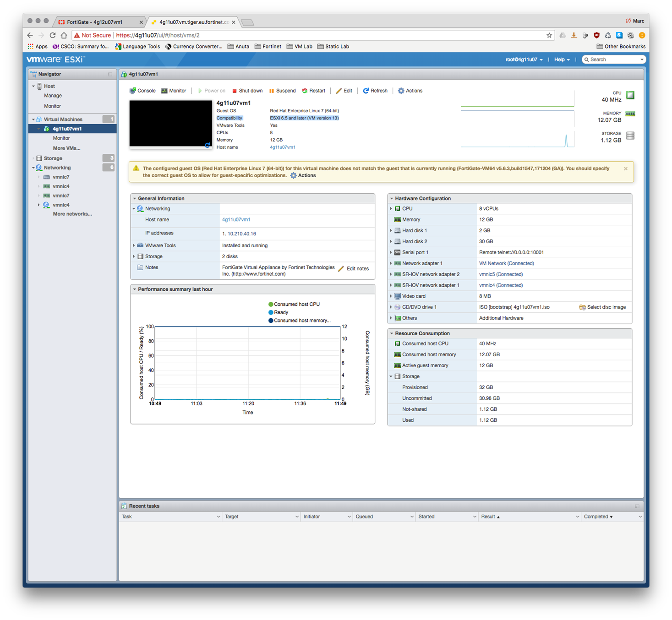This screenshot has height=620, width=672.
Task: Click the Edit pencil toolbar button
Action: (x=344, y=91)
